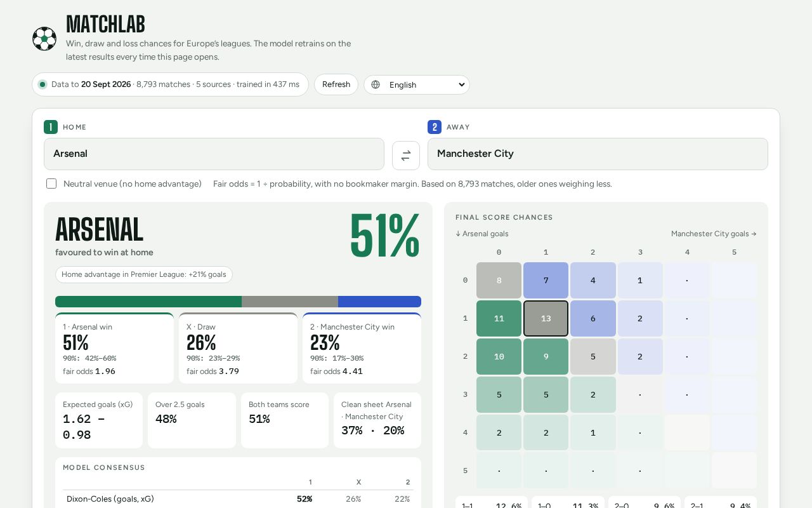Click fair odds 1.96 value
The image size is (812, 508).
105,371
